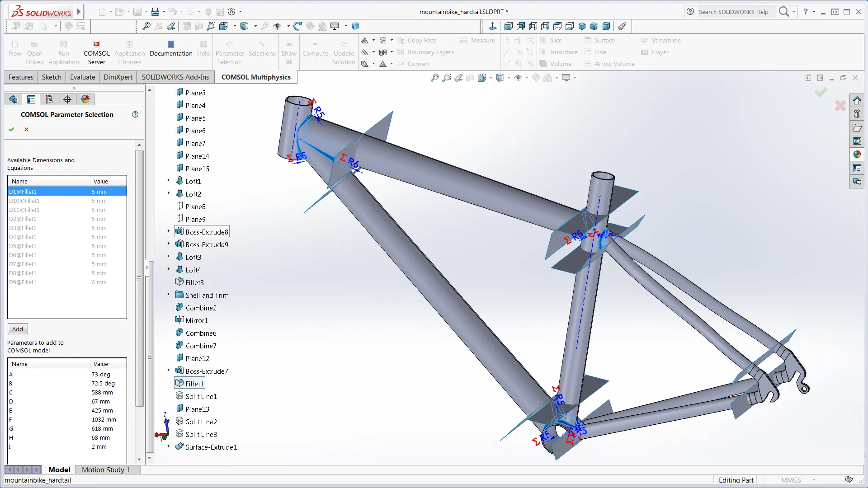Screen dimensions: 868x488
Task: Expand the Boss-Extrude7 feature
Action: [x=169, y=370]
